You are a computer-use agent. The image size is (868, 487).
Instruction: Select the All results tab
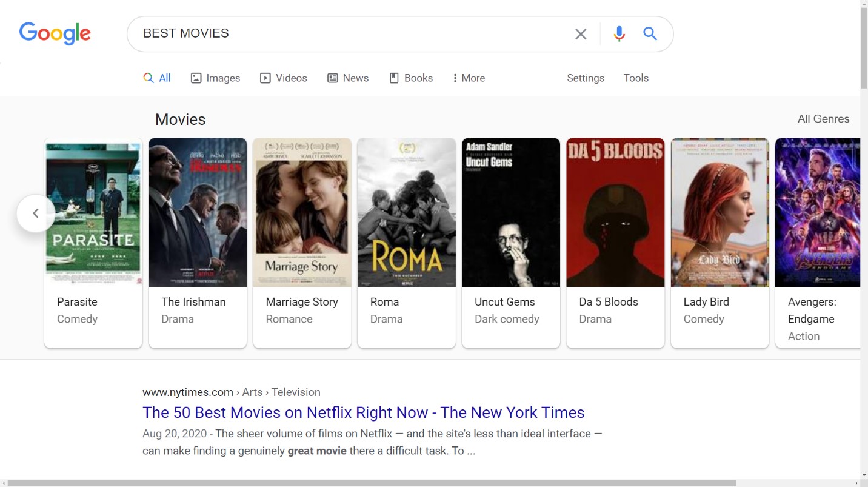pyautogui.click(x=157, y=78)
